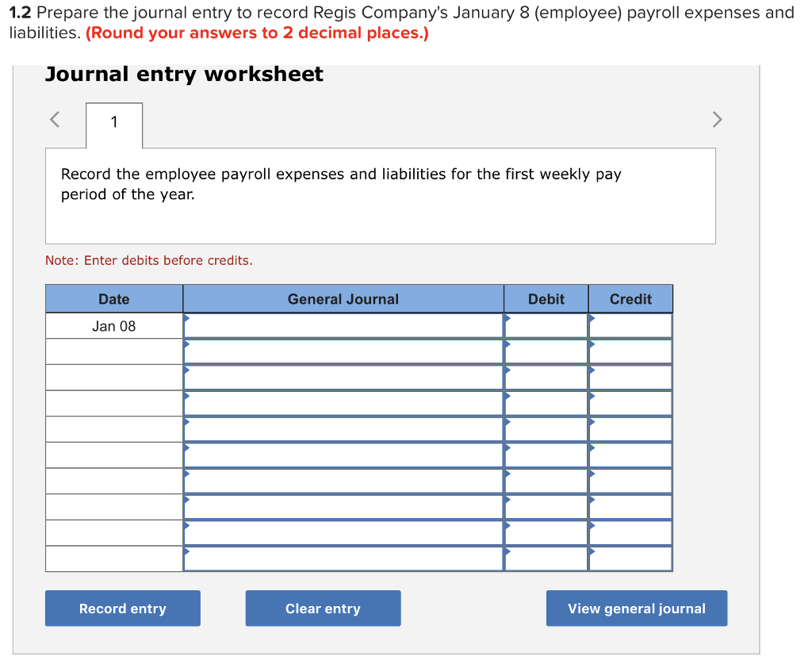Screen dimensions: 812x668
Task: Click the Date column header
Action: [x=113, y=298]
